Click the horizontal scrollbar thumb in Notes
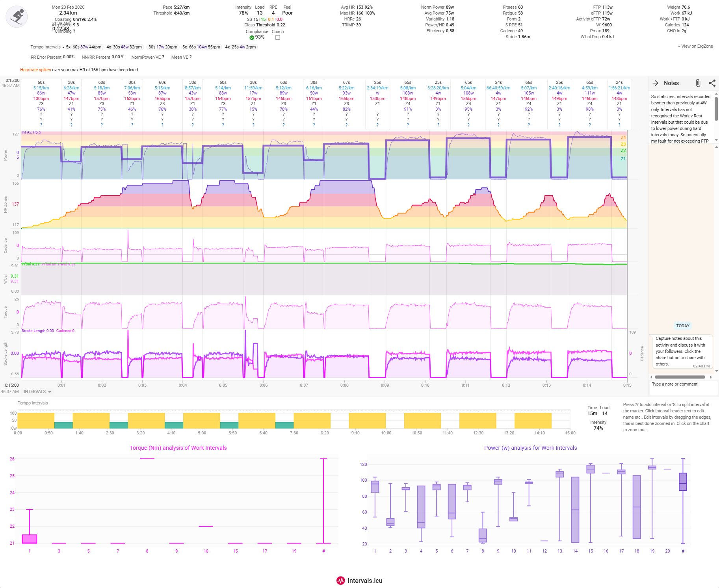The width and height of the screenshot is (719, 588). coord(680,377)
